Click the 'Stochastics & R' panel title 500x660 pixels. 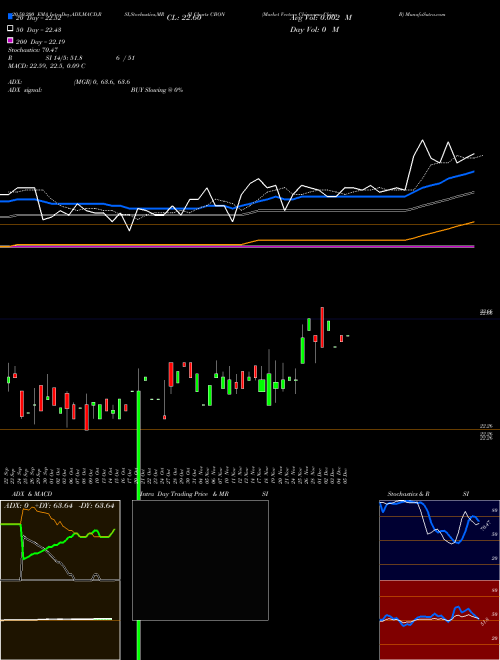[x=408, y=494]
